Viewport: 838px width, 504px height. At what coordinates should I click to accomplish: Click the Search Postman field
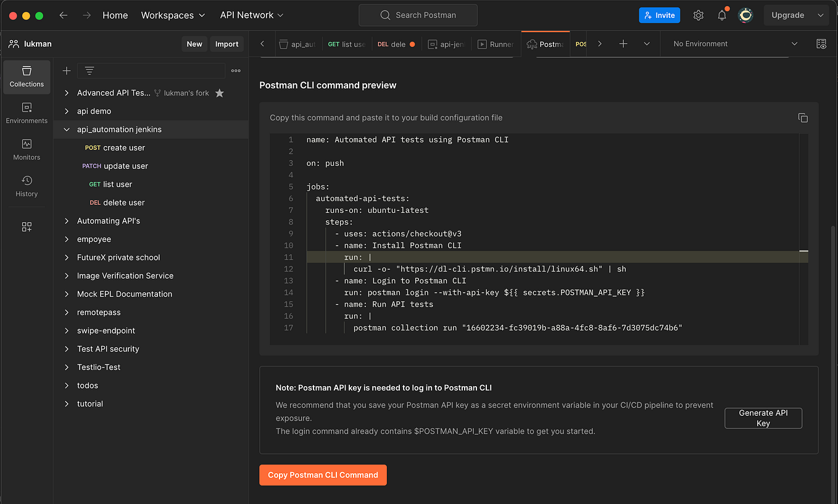click(x=418, y=15)
